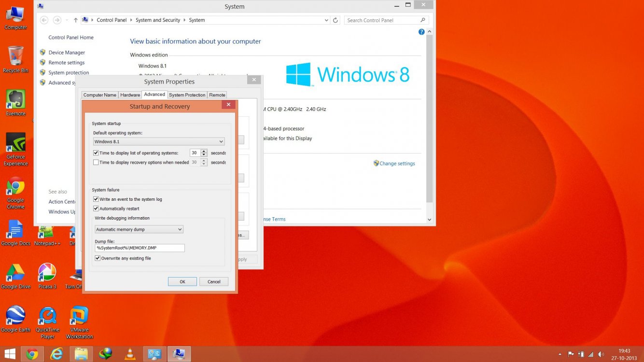This screenshot has height=362, width=644.
Task: Switch to the Computer Name tab
Action: 100,95
